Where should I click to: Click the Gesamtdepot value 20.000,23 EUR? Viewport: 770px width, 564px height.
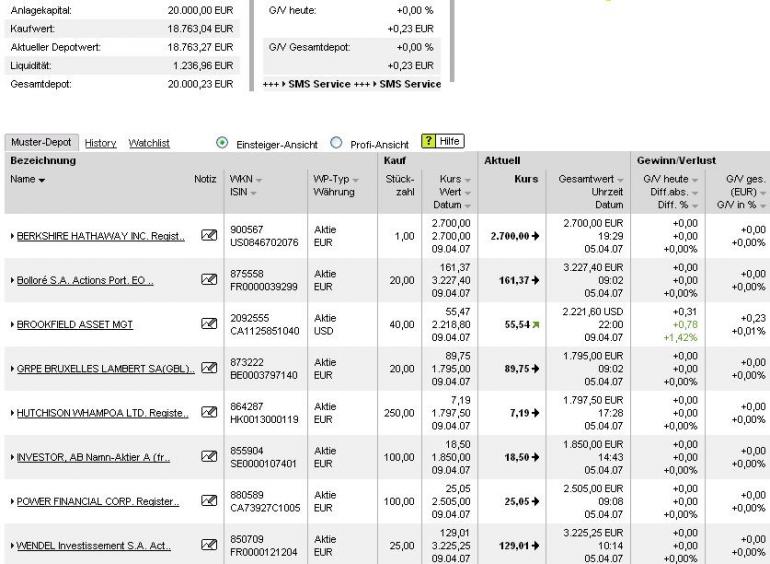tap(200, 84)
